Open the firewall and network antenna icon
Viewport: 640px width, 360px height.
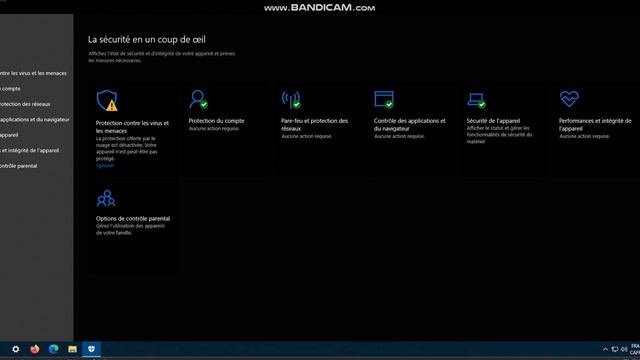tap(291, 100)
